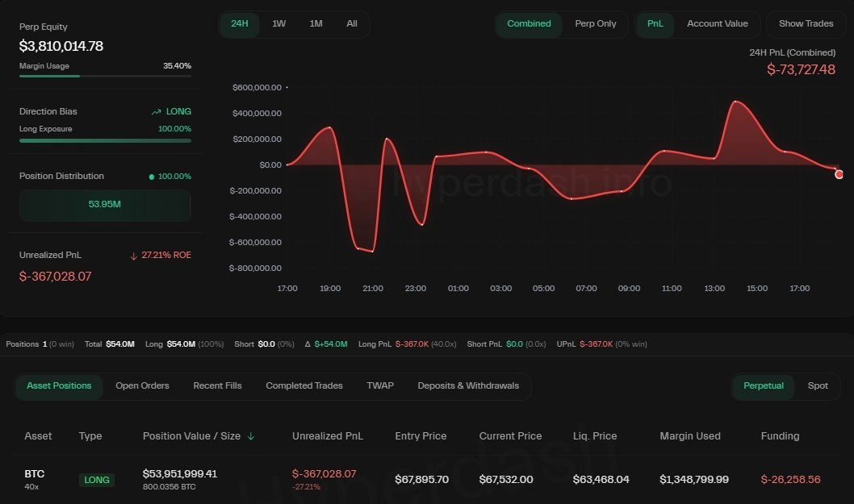Viewport: 854px width, 504px height.
Task: Click the $-367,028.07 in left panel
Action: pos(55,277)
